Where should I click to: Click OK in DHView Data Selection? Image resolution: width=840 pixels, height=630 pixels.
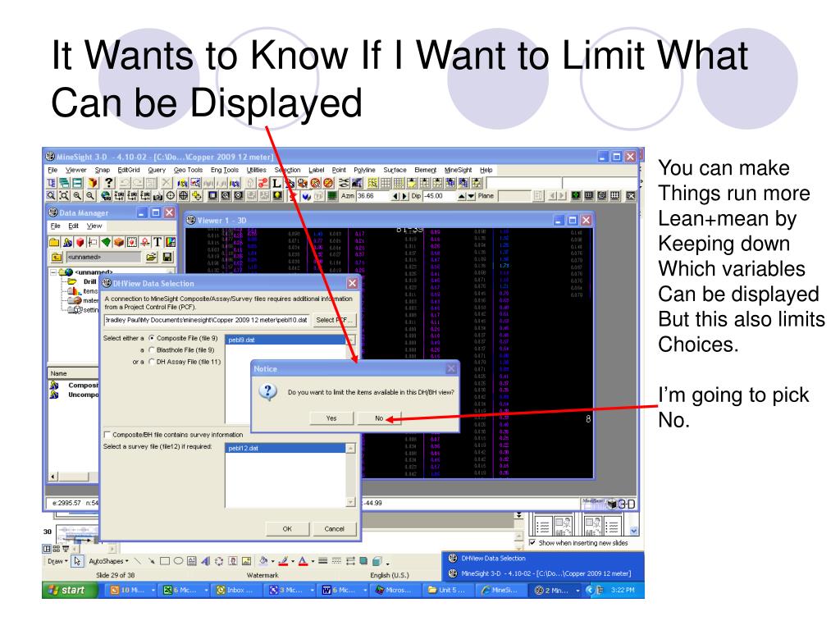click(x=287, y=529)
